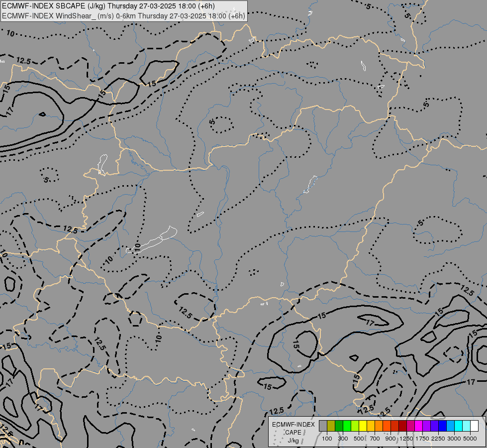Click the legend J/kg unit label
The image size is (487, 448).
pos(293,441)
